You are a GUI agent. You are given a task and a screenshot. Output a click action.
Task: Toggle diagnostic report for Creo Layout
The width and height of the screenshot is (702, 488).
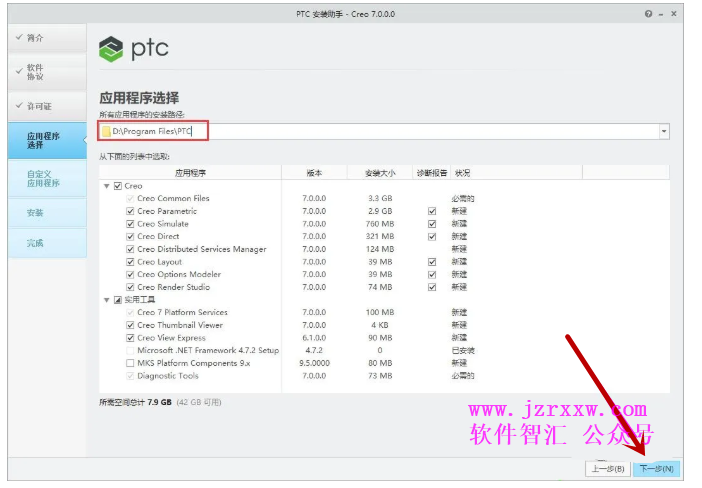(x=432, y=262)
